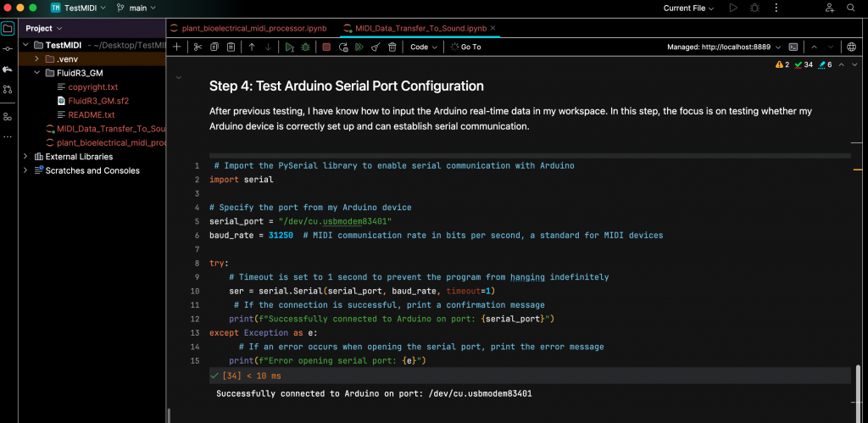Clear cell outputs with the broom icon

375,47
